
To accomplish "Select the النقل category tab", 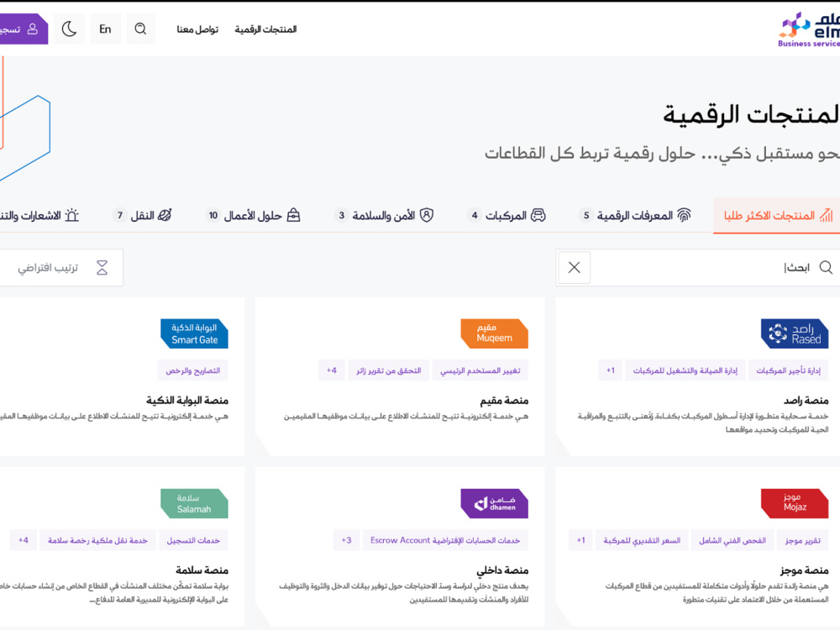I will [142, 215].
